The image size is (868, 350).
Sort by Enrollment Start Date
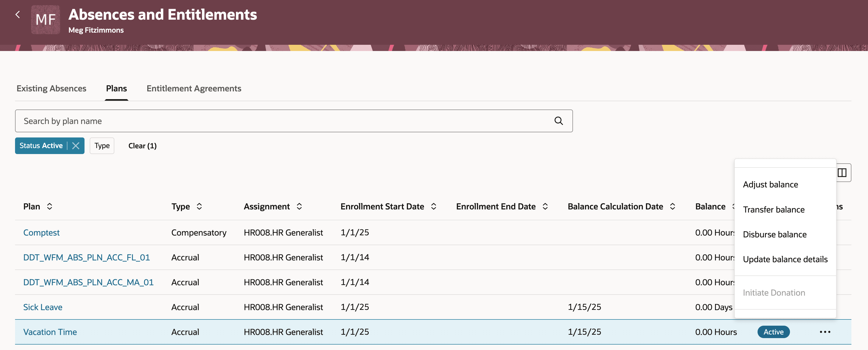tap(434, 206)
